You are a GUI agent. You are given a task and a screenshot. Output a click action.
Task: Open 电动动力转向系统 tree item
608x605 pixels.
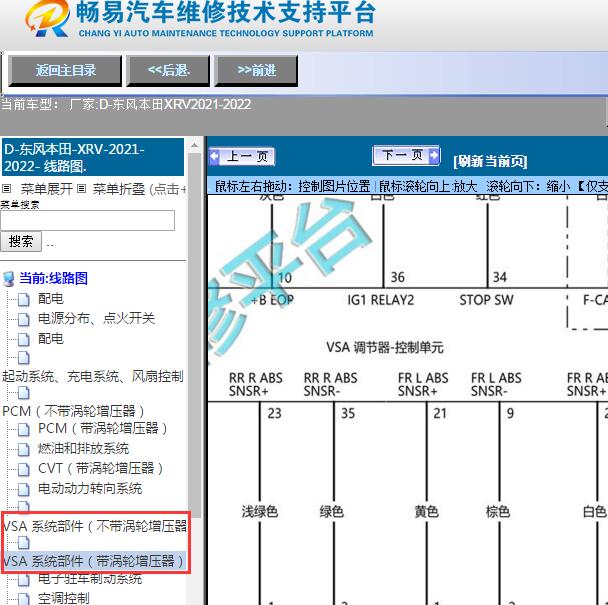pyautogui.click(x=90, y=488)
